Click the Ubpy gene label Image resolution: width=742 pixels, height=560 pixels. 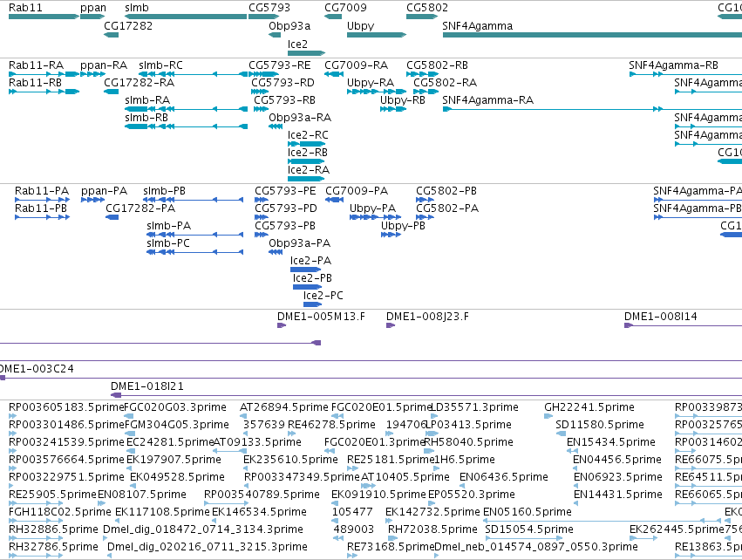coord(361,25)
